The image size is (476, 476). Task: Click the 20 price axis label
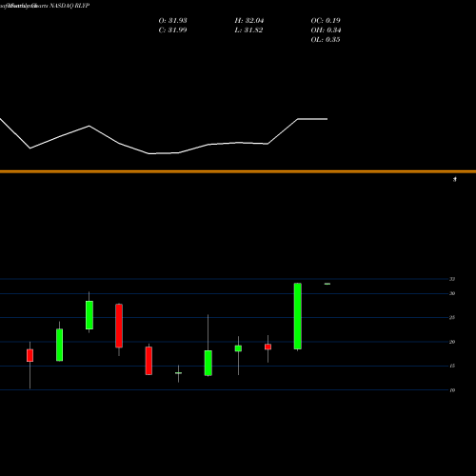click(x=452, y=342)
